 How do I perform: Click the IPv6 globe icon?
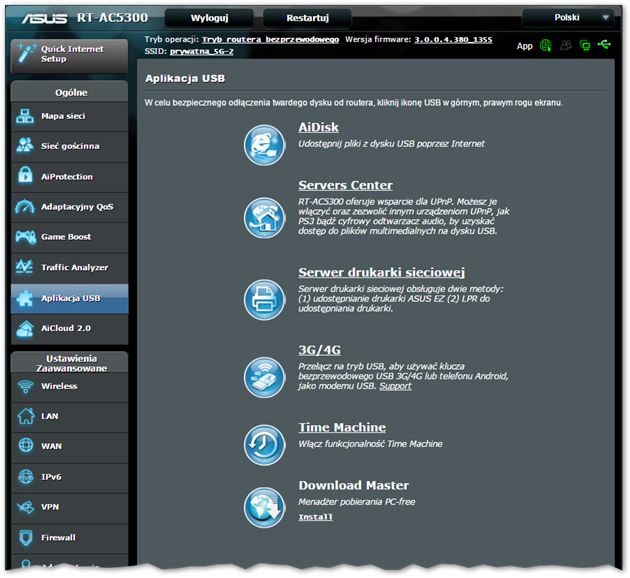[x=26, y=477]
